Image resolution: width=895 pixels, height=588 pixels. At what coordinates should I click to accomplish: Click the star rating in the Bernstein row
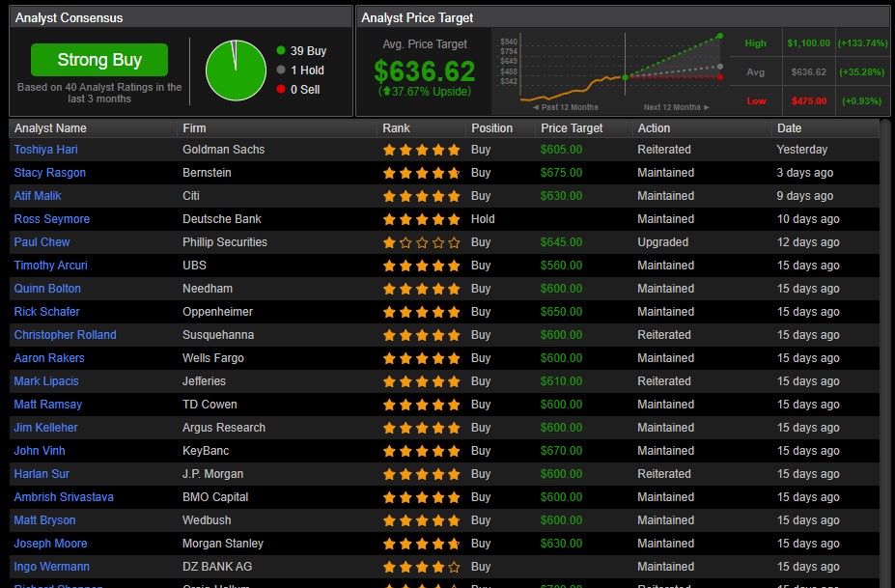[421, 173]
